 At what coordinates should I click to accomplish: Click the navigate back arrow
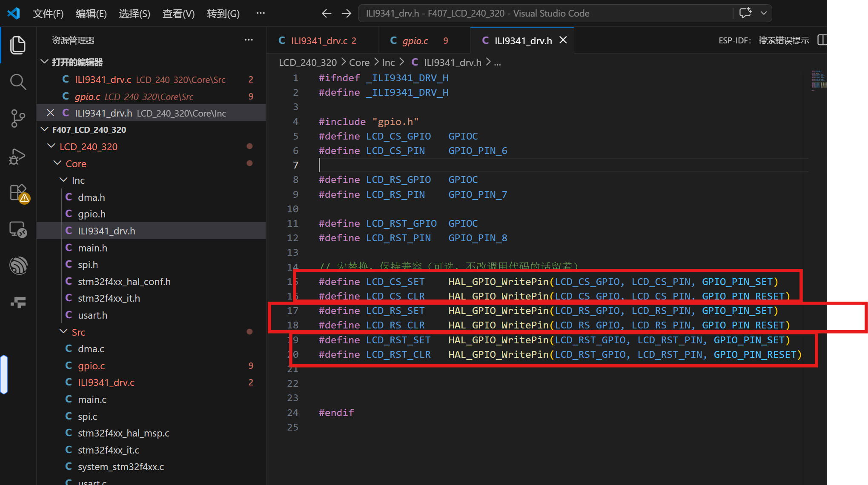(326, 14)
